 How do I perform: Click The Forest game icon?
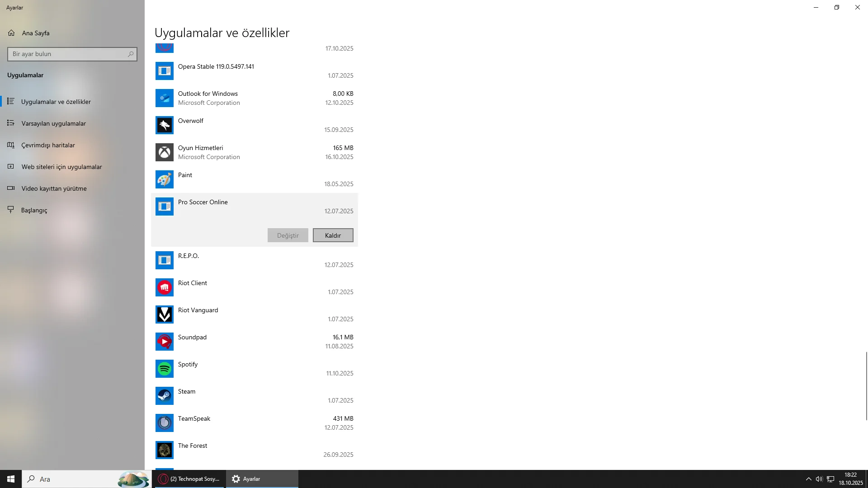164,450
